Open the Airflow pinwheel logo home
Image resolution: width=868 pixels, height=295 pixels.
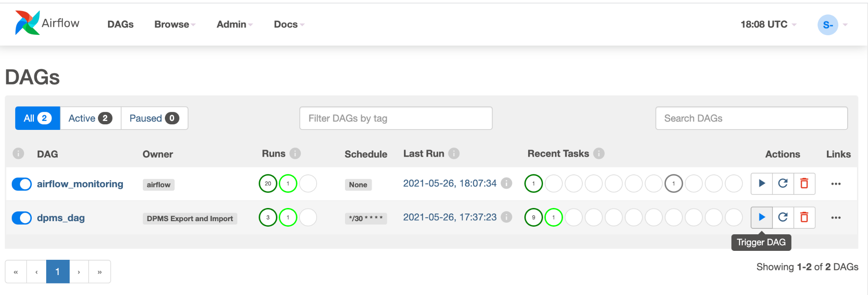pos(28,23)
